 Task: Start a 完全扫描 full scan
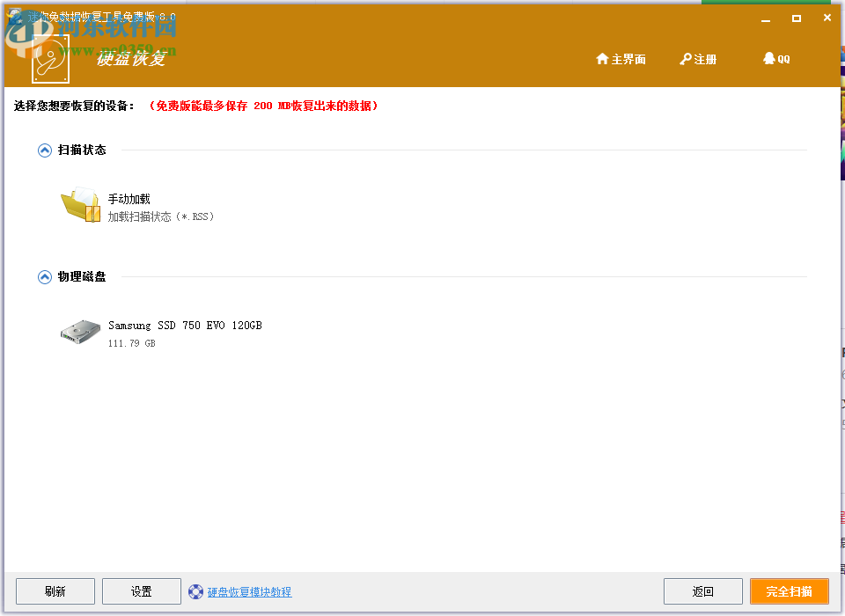point(790,590)
